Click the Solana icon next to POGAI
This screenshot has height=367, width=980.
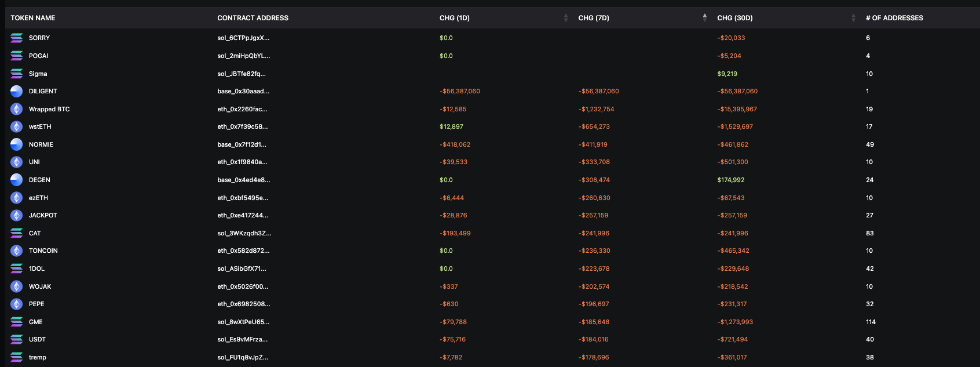[17, 56]
